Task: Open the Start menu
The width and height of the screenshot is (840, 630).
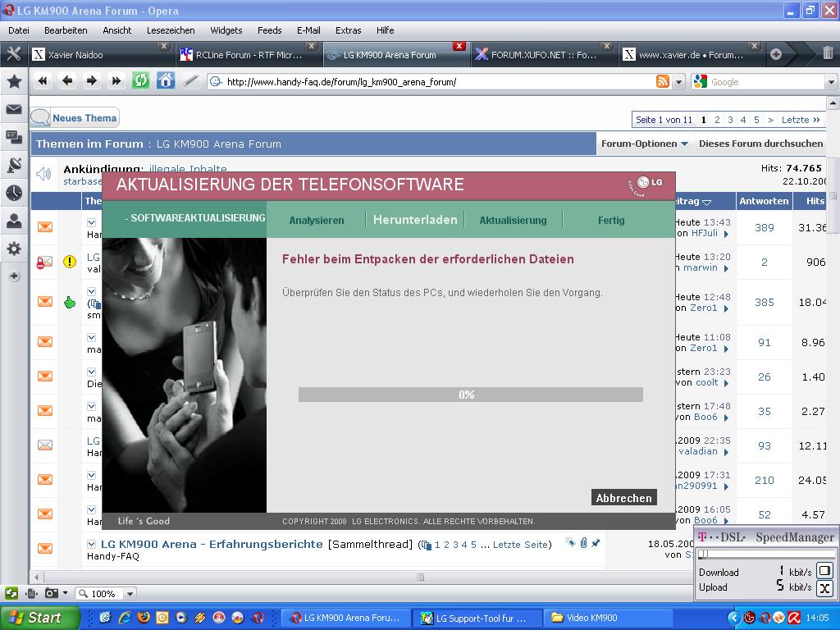Action: click(39, 618)
